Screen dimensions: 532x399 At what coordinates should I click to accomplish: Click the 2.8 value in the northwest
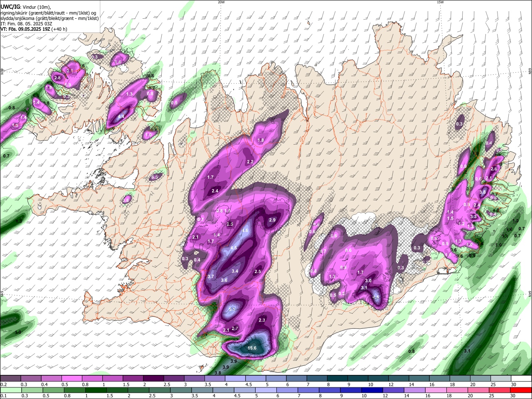[x=57, y=78]
